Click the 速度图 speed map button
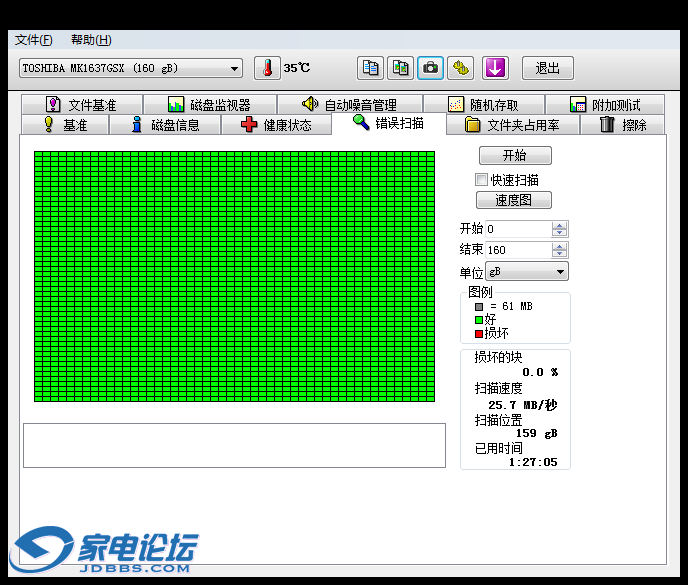This screenshot has height=585, width=688. 514,200
